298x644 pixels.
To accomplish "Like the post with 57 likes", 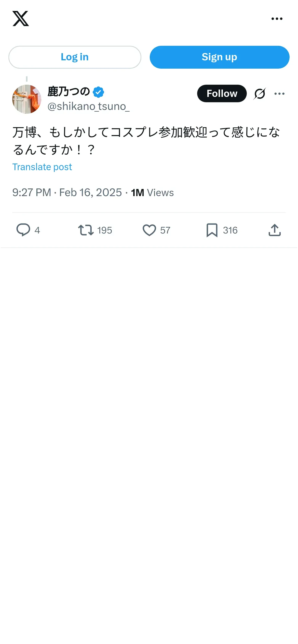I will click(x=149, y=230).
